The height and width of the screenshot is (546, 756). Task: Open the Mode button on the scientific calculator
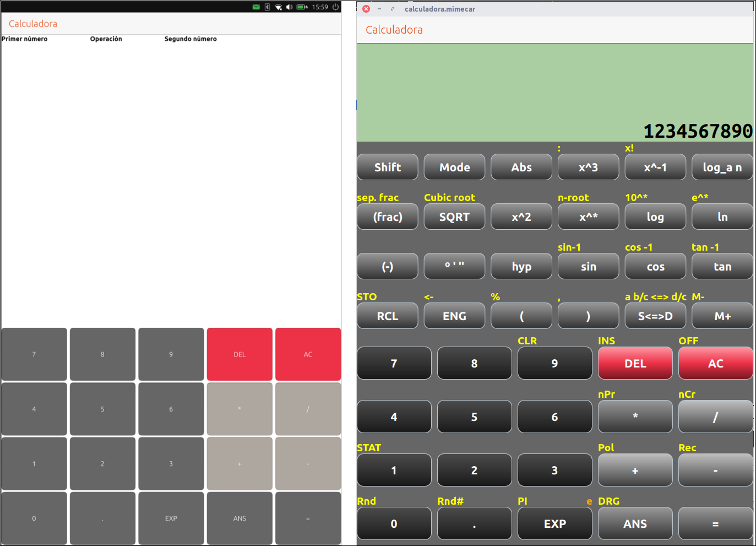click(454, 167)
